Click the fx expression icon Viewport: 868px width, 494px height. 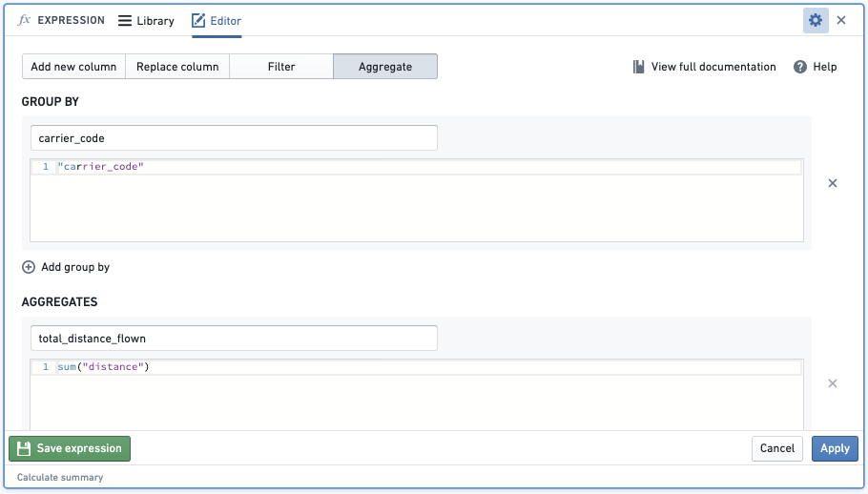[x=24, y=20]
